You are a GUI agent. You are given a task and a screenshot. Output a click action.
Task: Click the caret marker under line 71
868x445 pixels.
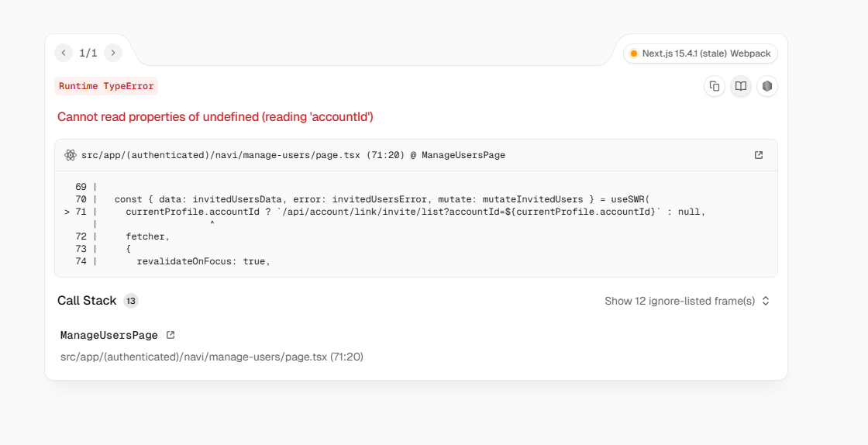[212, 224]
